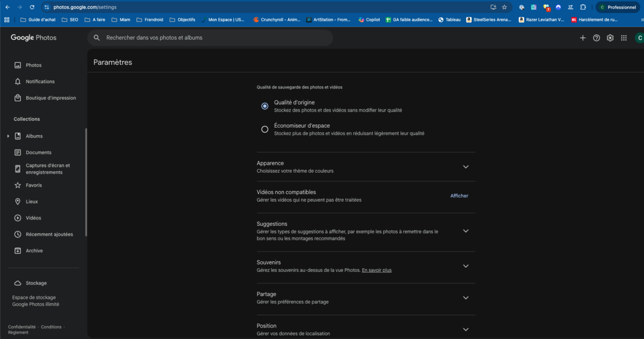Open Favoris star icon in sidebar
644x339 pixels.
coord(18,185)
